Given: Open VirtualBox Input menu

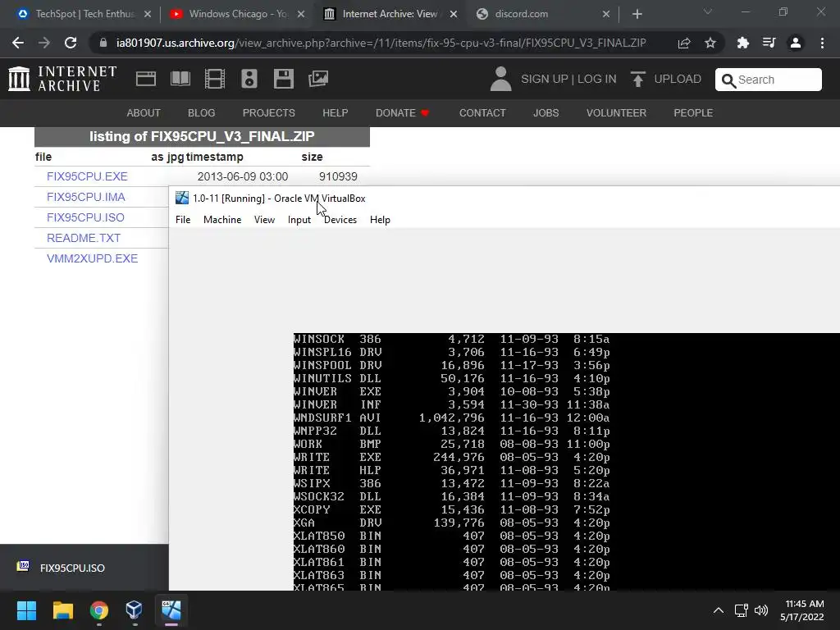Looking at the screenshot, I should [299, 220].
